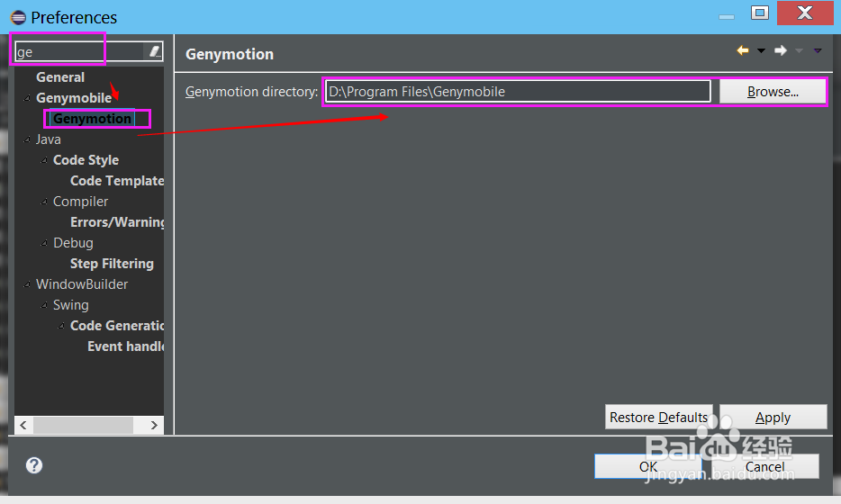Close the Preferences dialog
This screenshot has height=504, width=841.
pyautogui.click(x=804, y=13)
